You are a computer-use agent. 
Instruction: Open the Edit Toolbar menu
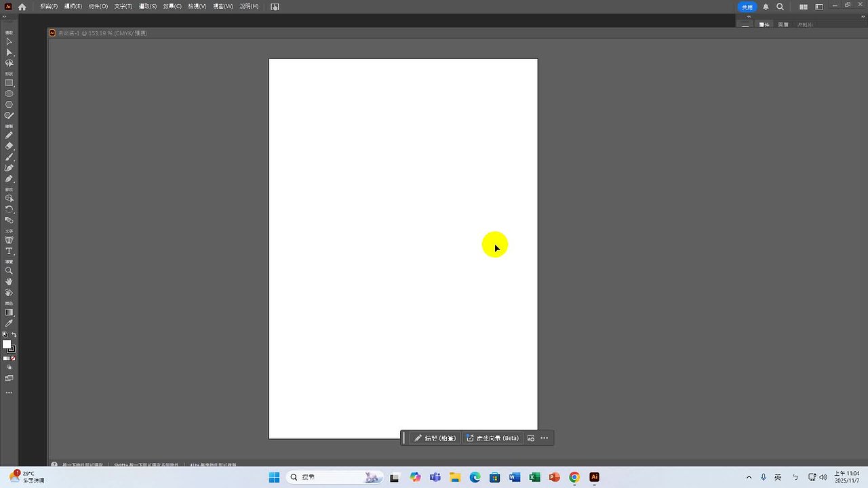(9, 392)
